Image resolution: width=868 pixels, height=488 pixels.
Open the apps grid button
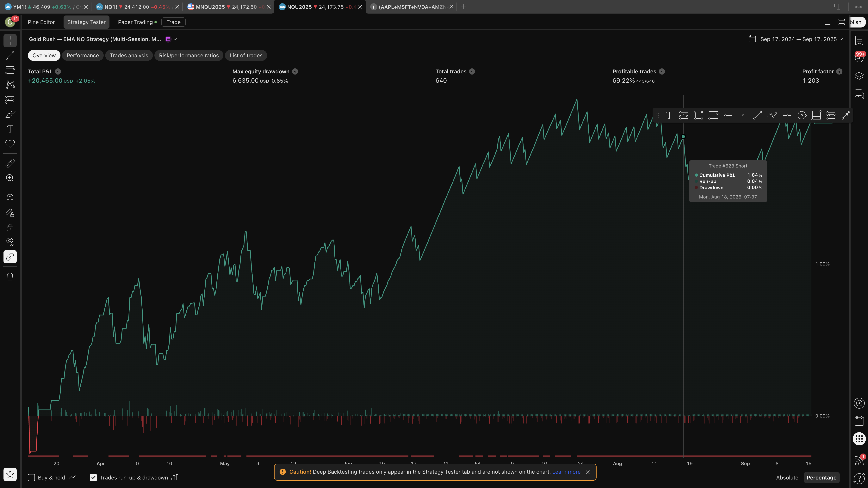click(x=859, y=439)
